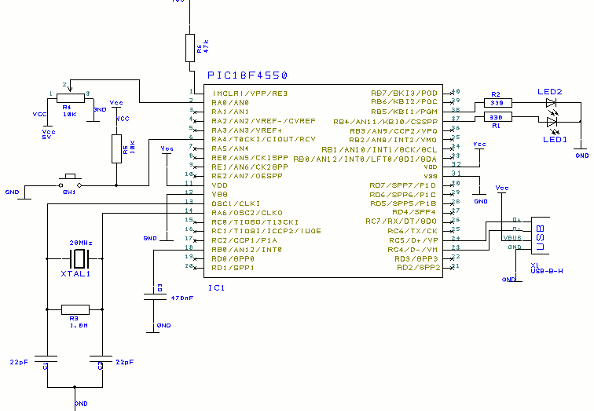594x411 pixels.
Task: Click the RA5/AN4 pin label
Action: click(x=230, y=148)
